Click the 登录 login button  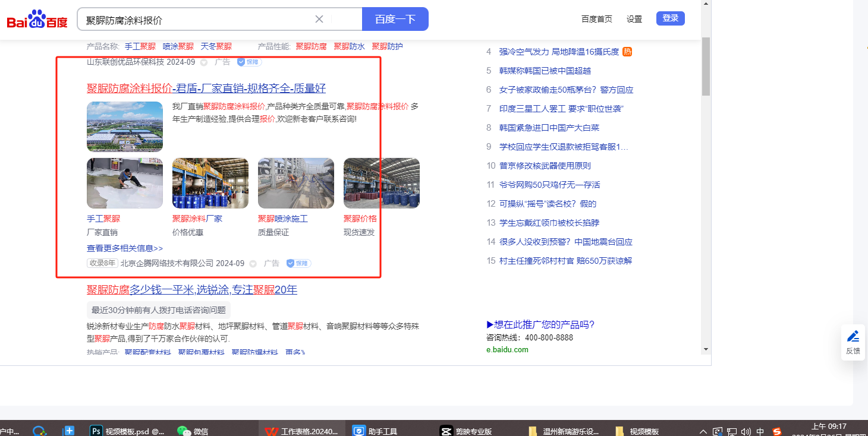671,18
